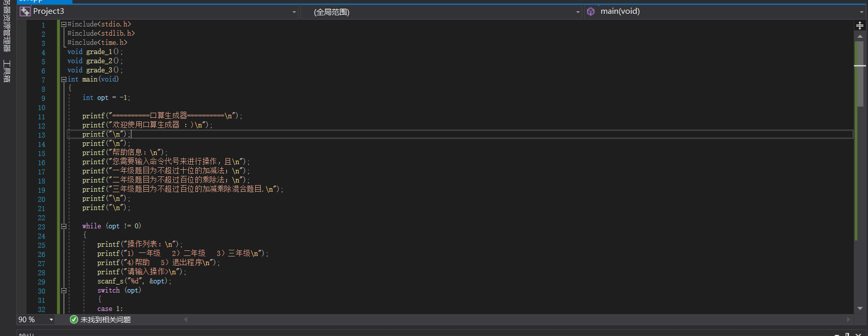This screenshot has width=868, height=336.
Task: Click the 二年级题目为不超过百位的乘除法 line
Action: (166, 180)
